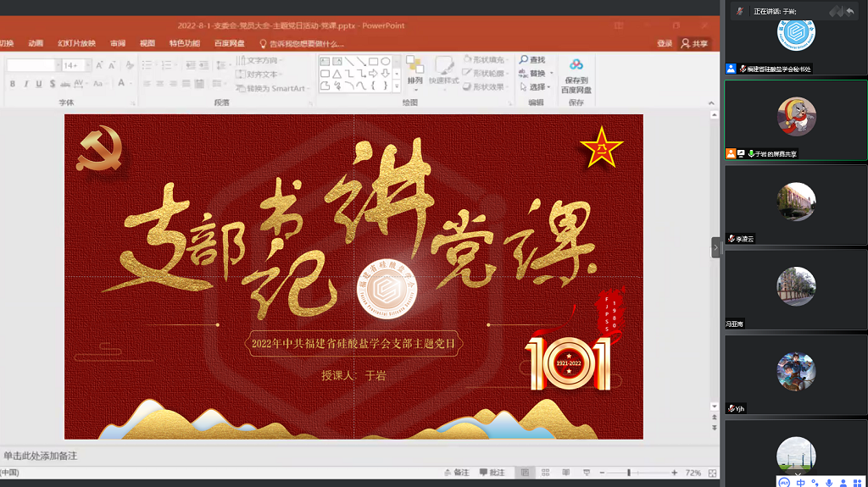Toggle Bold formatting in the font group
The height and width of the screenshot is (487, 868).
[12, 84]
